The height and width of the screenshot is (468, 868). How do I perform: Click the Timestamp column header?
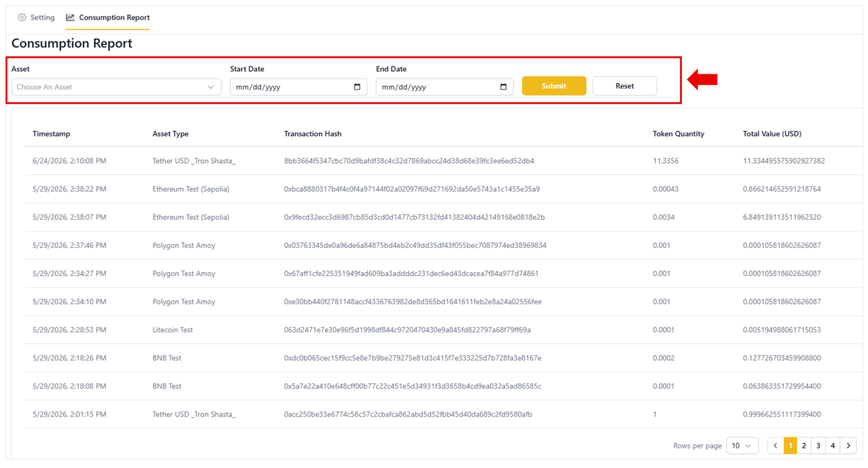(51, 134)
